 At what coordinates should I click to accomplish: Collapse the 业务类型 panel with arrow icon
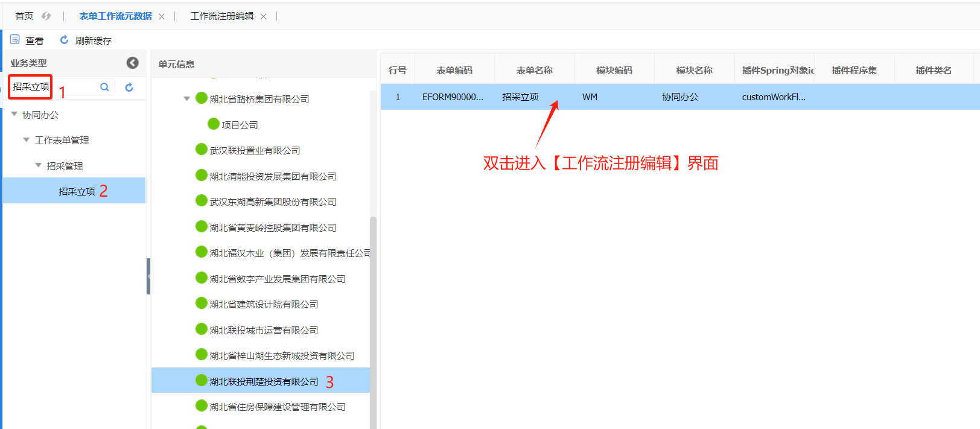[x=133, y=63]
